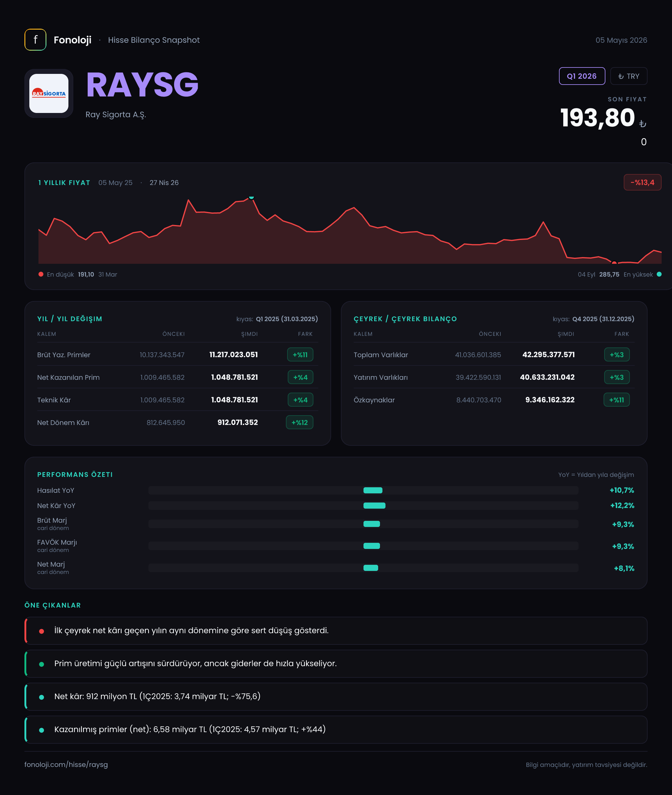Click the 'Kazanılmış primler (net)' highlight card
Screen dimensions: 672x795
point(336,729)
